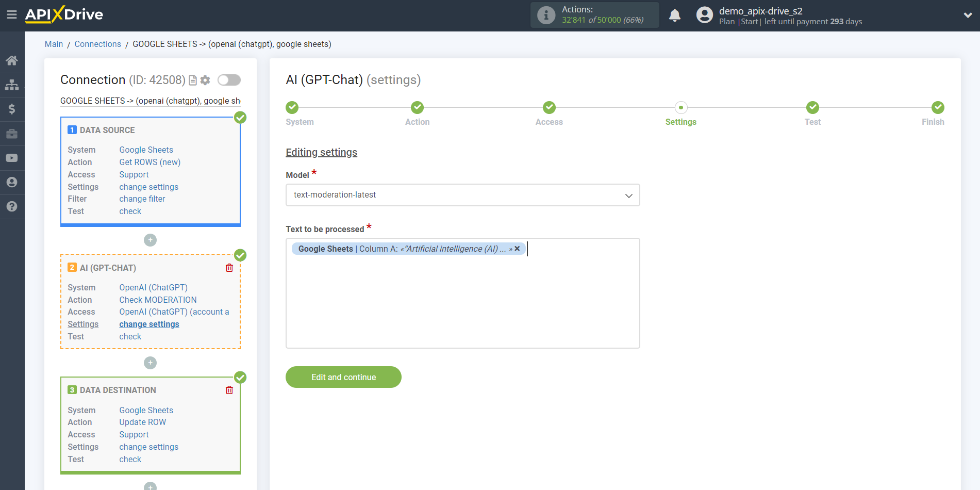Click the user avatar icon
This screenshot has height=490, width=980.
click(705, 15)
